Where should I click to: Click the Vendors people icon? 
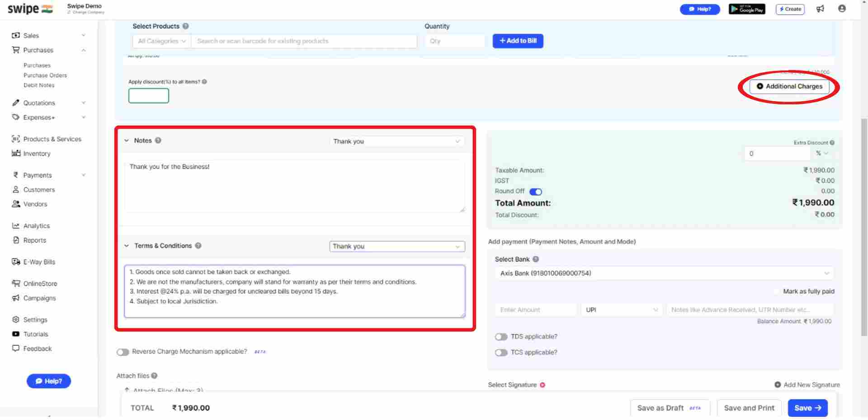point(16,204)
